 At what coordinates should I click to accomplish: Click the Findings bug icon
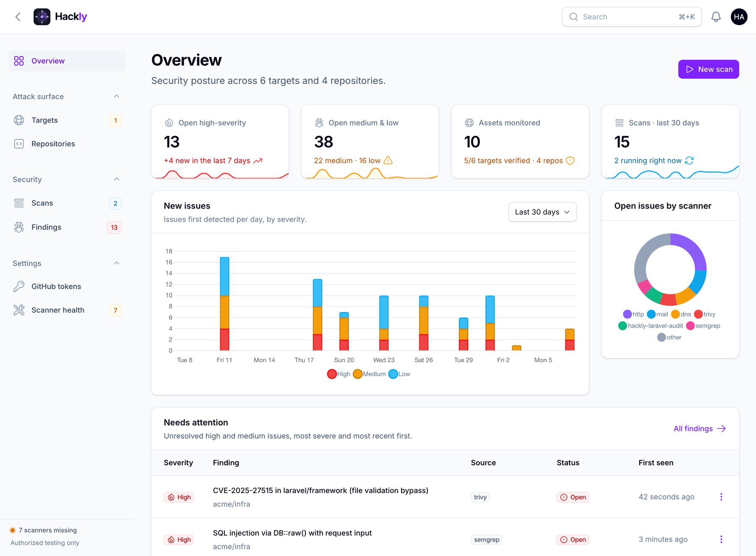coord(19,227)
